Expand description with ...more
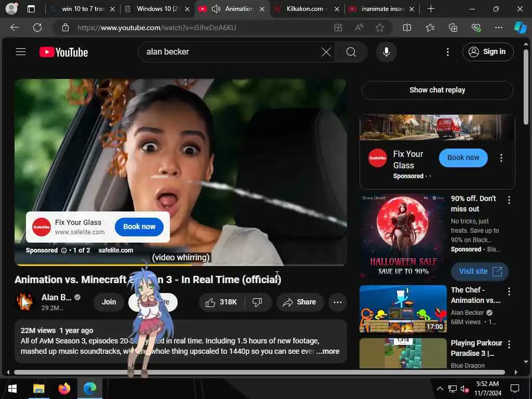 pyautogui.click(x=328, y=352)
